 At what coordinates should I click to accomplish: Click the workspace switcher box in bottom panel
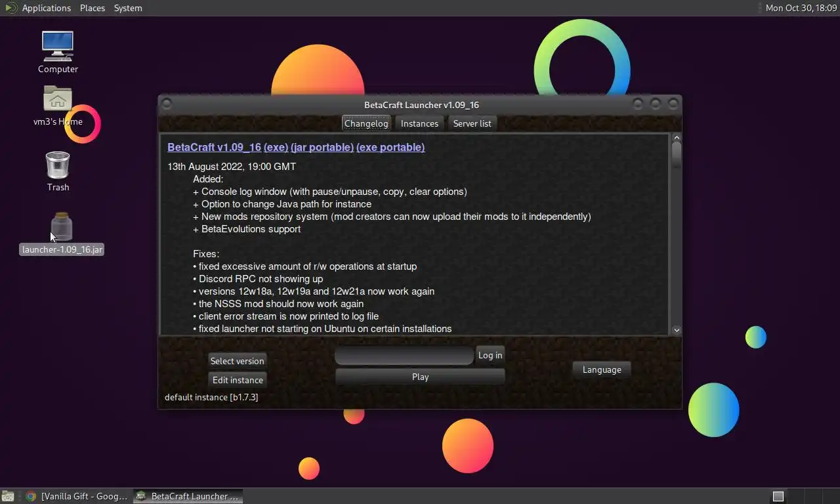pyautogui.click(x=778, y=496)
